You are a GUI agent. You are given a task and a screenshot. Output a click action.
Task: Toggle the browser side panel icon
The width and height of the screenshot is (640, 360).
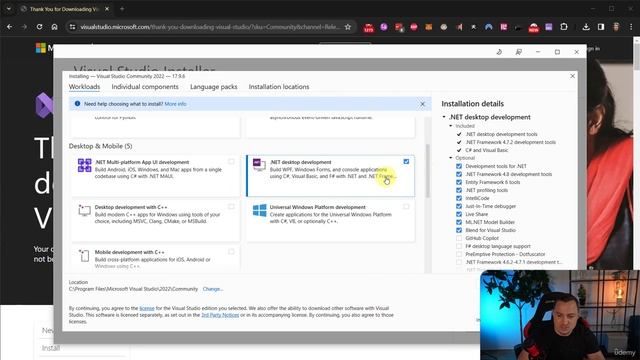pyautogui.click(x=601, y=27)
